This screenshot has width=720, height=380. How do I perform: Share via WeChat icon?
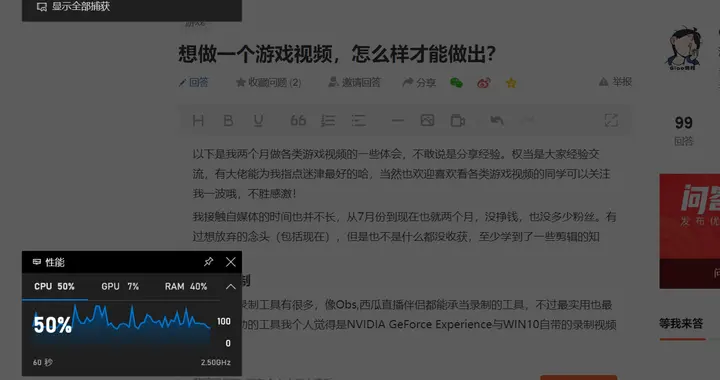click(456, 83)
